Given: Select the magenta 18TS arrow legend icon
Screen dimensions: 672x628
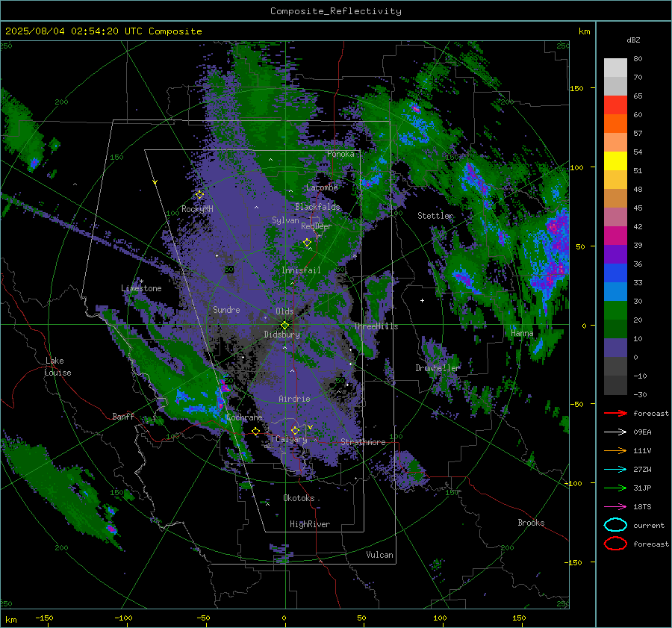Looking at the screenshot, I should pyautogui.click(x=615, y=507).
